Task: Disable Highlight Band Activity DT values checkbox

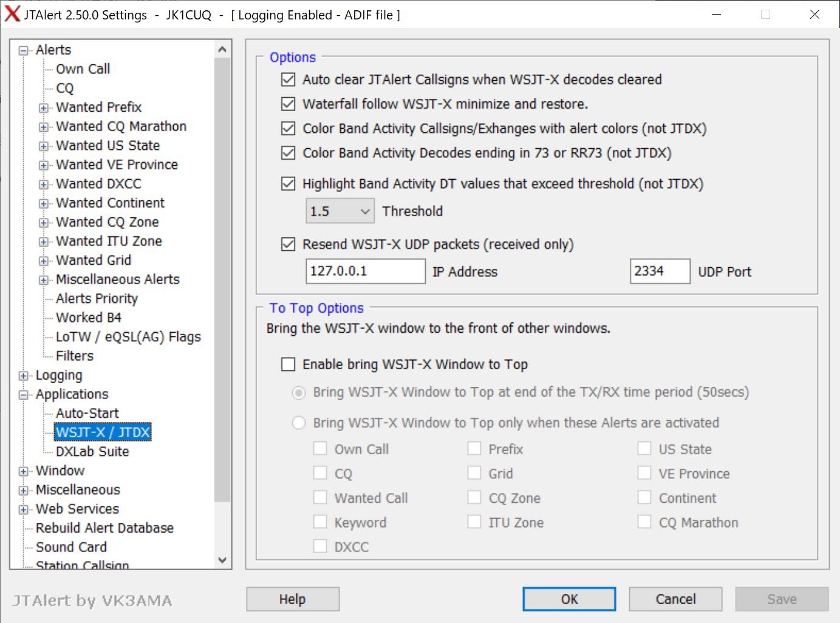Action: [x=289, y=183]
